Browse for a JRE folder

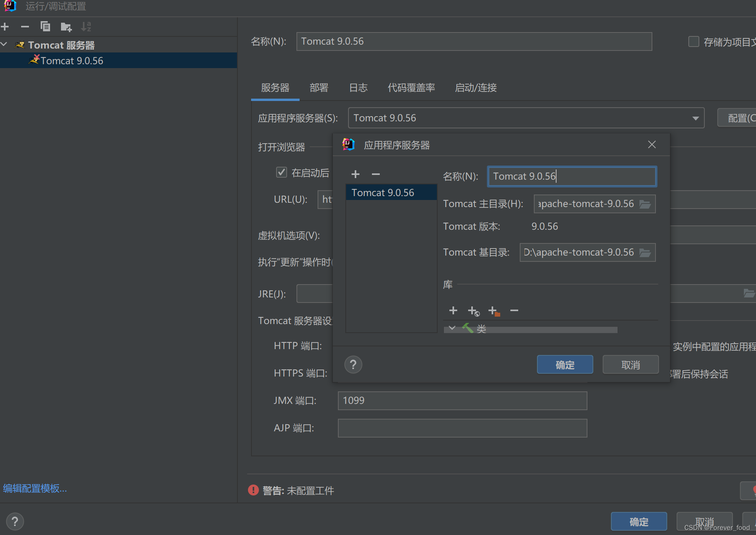[x=749, y=294]
